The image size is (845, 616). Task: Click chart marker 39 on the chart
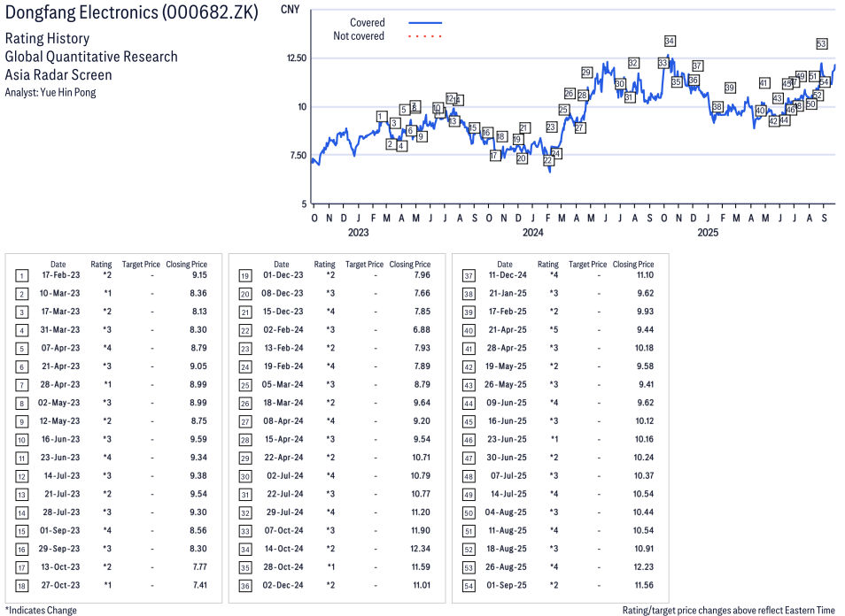tap(730, 88)
